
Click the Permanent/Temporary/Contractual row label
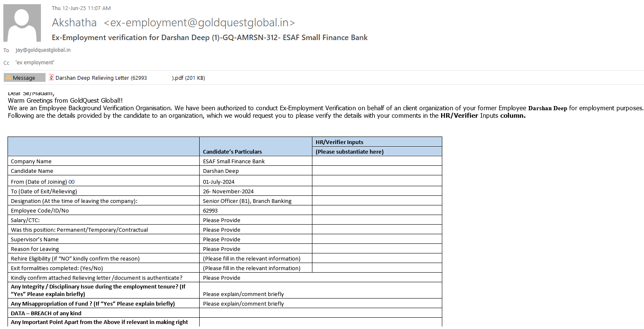point(79,230)
